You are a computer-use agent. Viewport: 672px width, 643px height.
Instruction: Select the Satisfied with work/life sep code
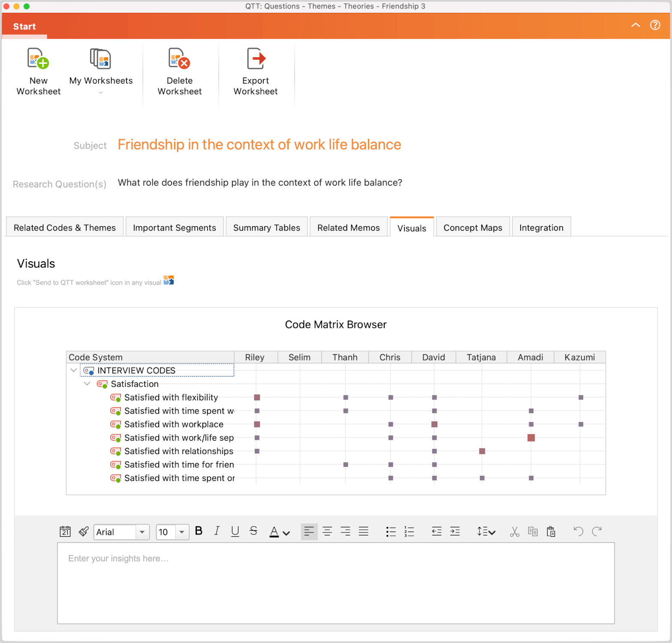coord(179,438)
